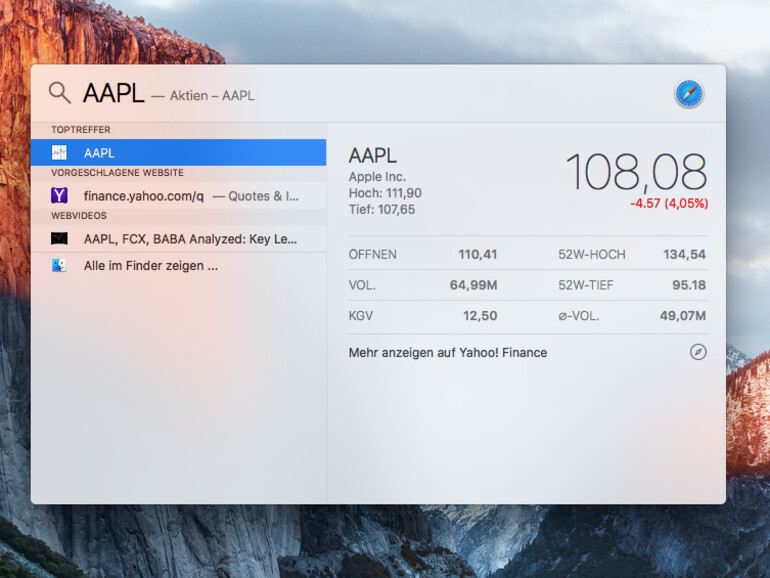Image resolution: width=770 pixels, height=578 pixels.
Task: Click the Yahoo purple Y icon
Action: pos(59,195)
